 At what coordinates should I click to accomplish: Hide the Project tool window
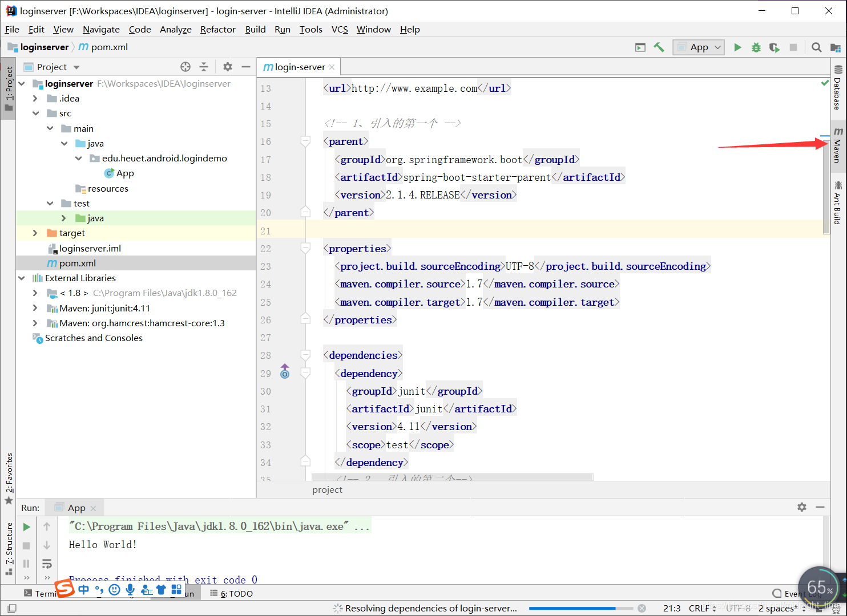click(x=246, y=67)
